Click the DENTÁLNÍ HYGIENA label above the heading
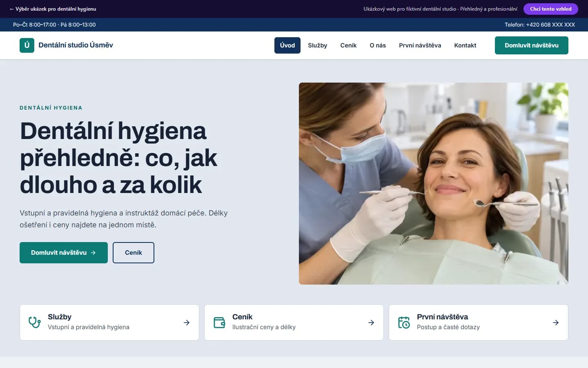The image size is (588, 368). pyautogui.click(x=51, y=108)
